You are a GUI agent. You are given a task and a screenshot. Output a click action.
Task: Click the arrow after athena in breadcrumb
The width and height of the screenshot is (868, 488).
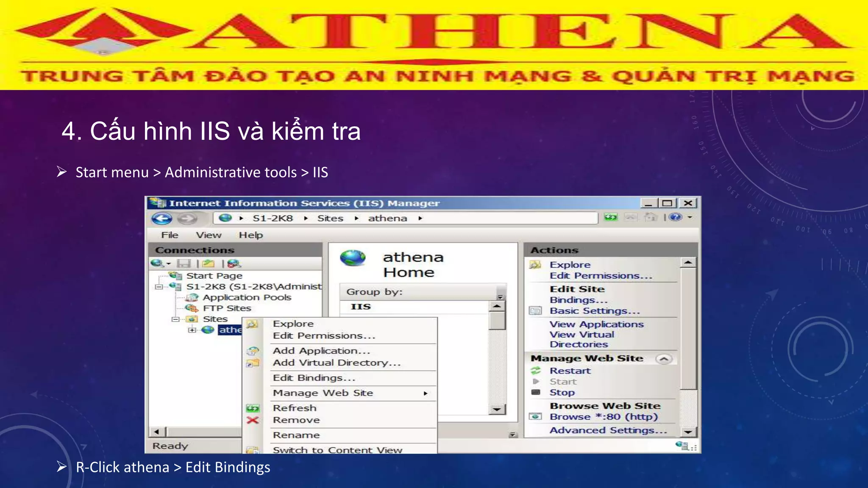pos(420,219)
